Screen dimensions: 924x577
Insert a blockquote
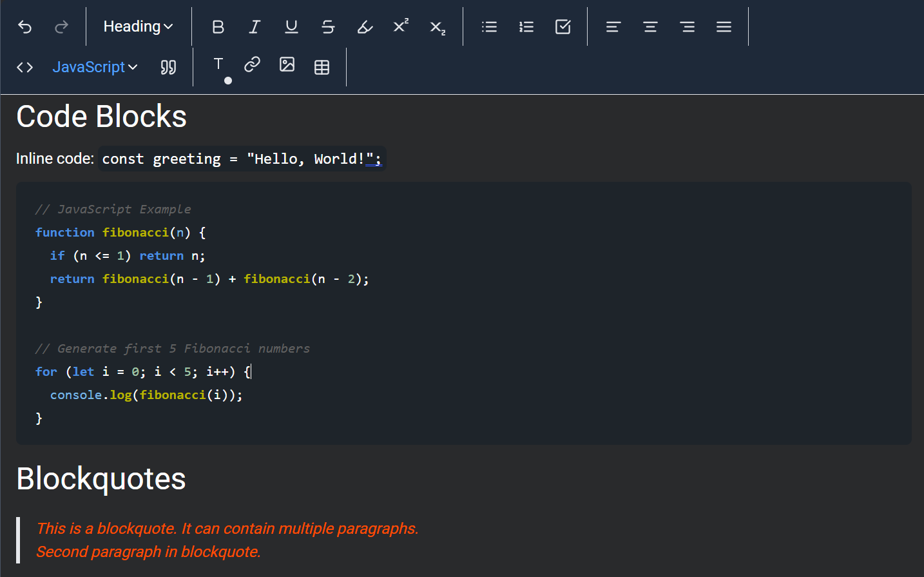[168, 66]
